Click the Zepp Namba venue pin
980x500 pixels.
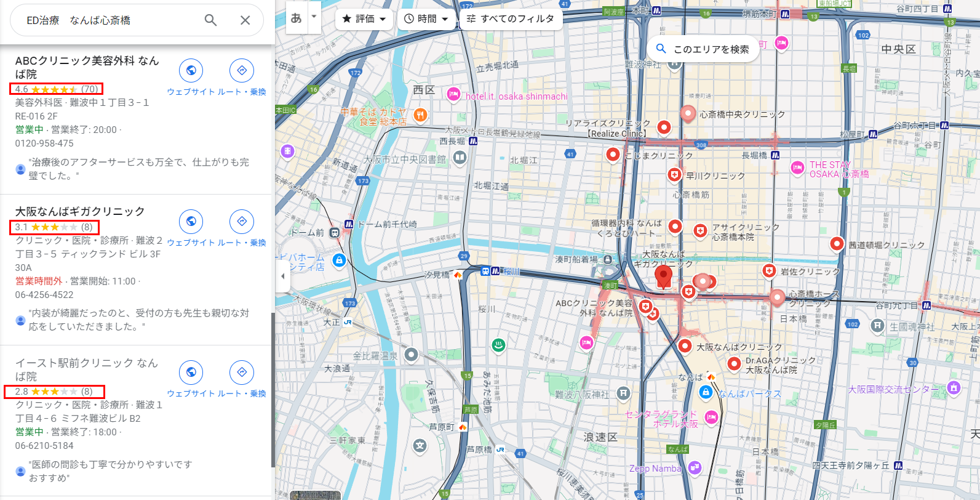pyautogui.click(x=695, y=468)
